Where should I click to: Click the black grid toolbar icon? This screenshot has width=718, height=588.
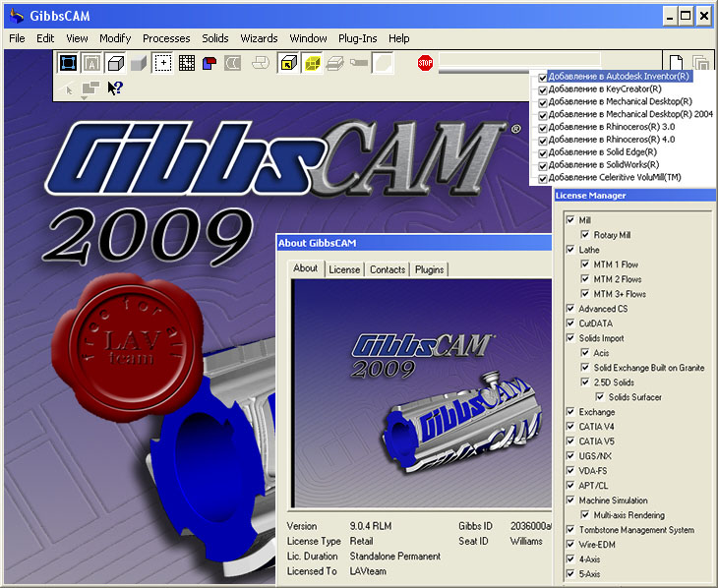coord(186,63)
